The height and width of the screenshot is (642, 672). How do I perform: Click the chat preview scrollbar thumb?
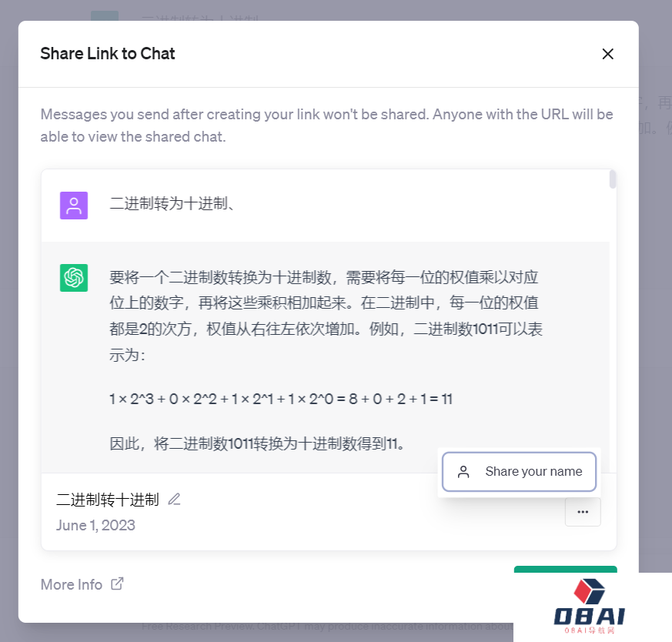point(613,179)
